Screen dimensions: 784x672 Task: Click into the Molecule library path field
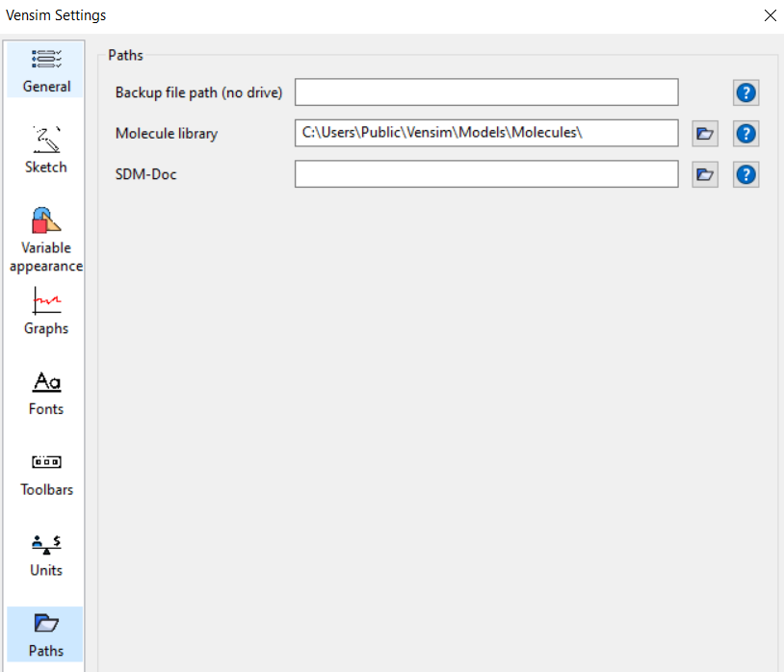click(x=486, y=133)
